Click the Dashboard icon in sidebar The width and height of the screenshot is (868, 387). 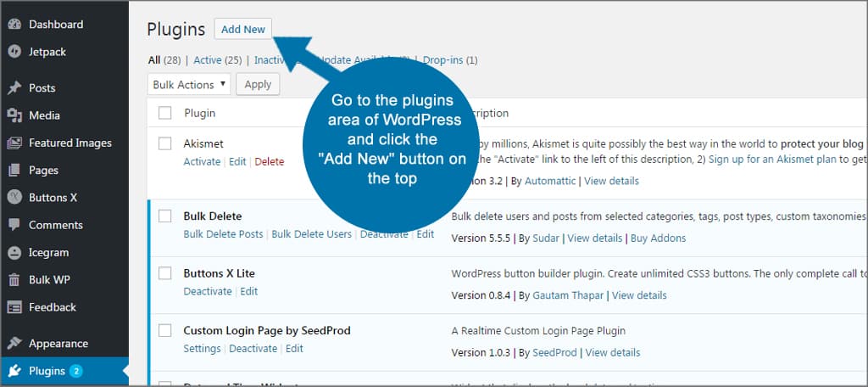click(x=14, y=25)
